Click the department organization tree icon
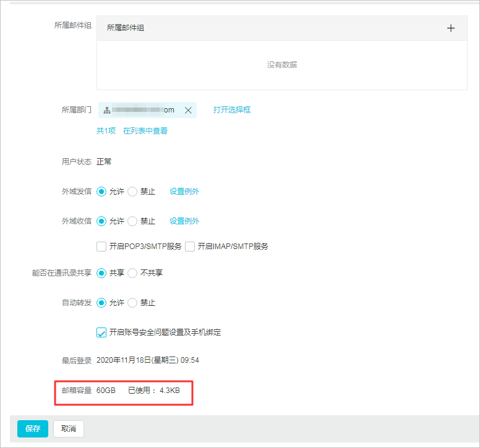The width and height of the screenshot is (480, 448). [x=107, y=111]
